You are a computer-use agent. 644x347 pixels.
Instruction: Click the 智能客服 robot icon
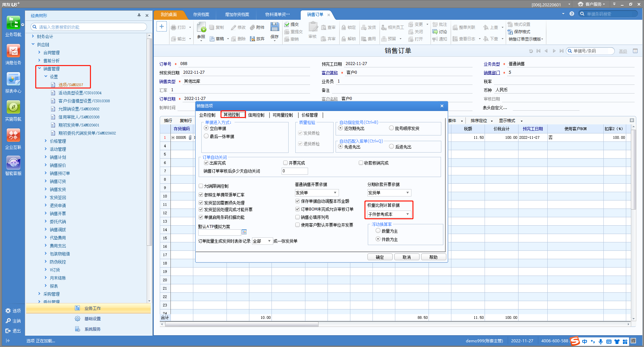point(13,163)
